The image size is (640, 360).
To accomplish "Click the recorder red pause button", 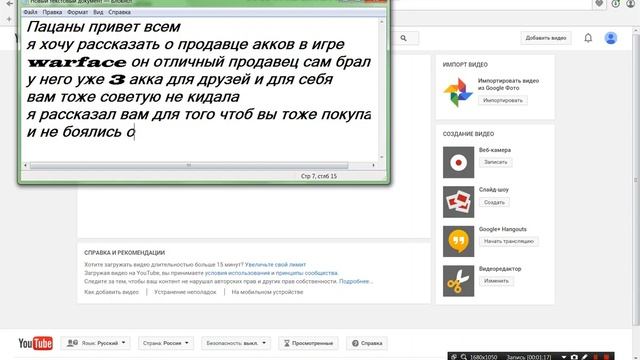I will (x=596, y=357).
